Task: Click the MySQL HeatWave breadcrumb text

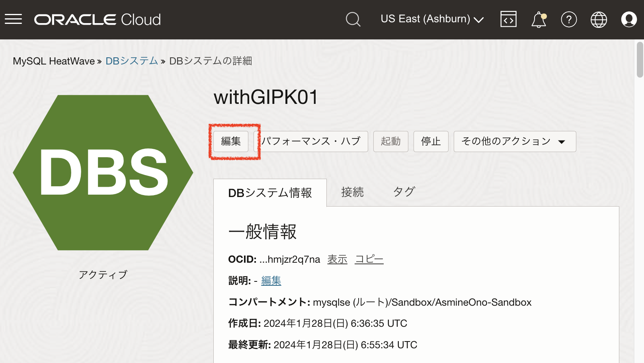Action: pos(54,61)
